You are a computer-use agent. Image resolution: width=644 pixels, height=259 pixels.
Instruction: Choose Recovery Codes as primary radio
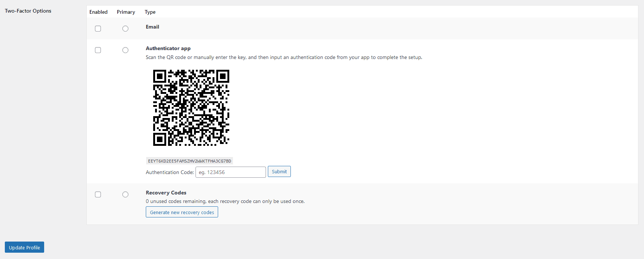[x=125, y=194]
